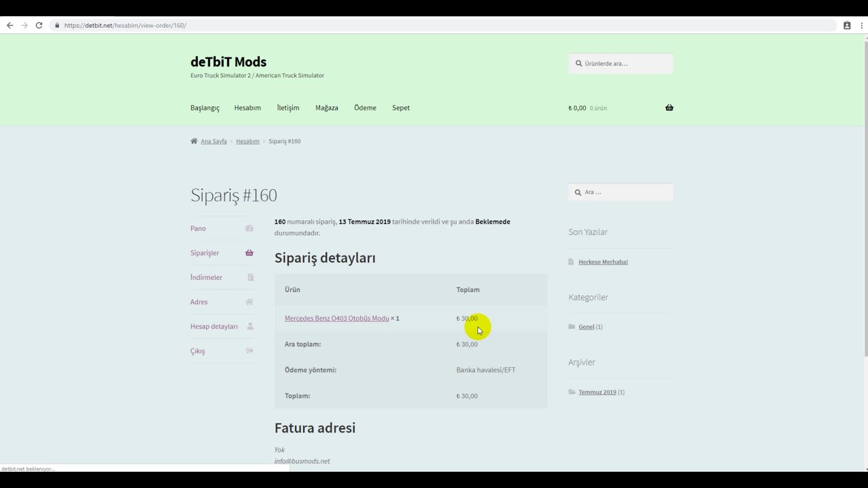
Task: Open the İletişim menu item
Action: pos(288,108)
